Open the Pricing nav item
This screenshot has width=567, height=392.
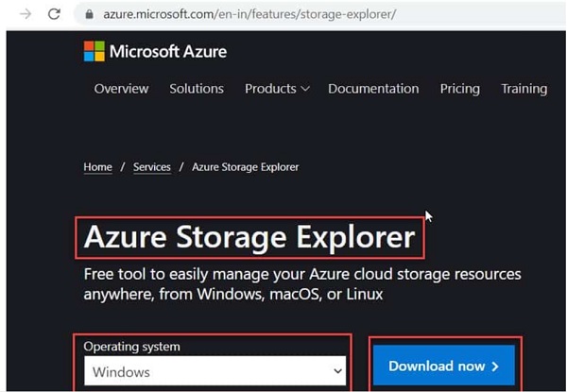(x=460, y=89)
